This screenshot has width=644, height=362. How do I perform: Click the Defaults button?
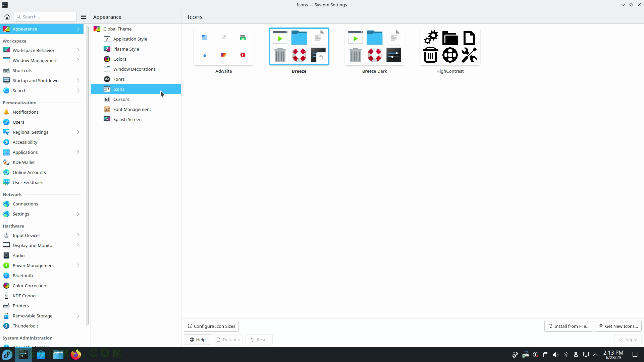[x=228, y=340]
